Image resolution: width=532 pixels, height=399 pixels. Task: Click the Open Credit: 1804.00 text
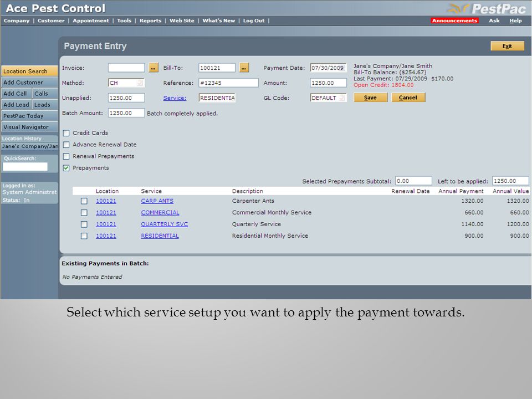click(383, 85)
